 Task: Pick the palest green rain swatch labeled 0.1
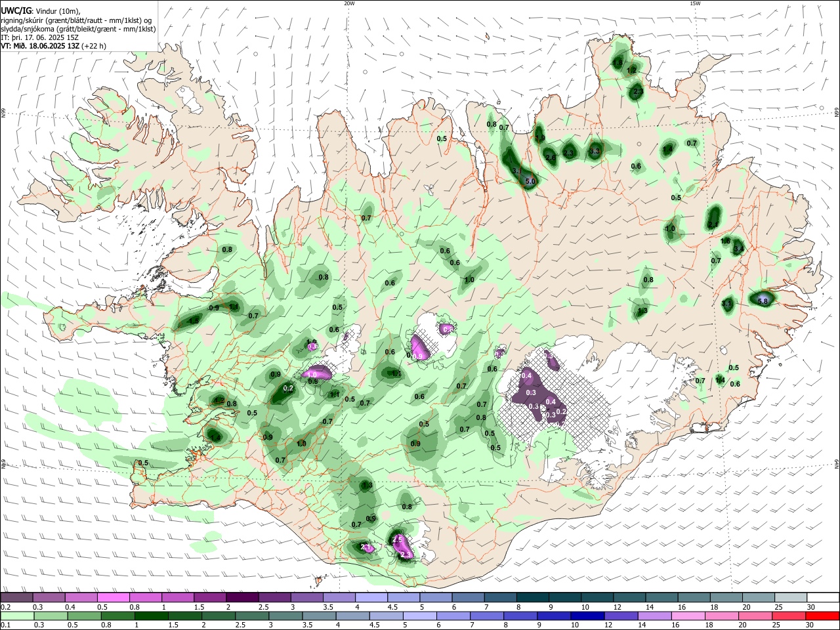click(16, 616)
